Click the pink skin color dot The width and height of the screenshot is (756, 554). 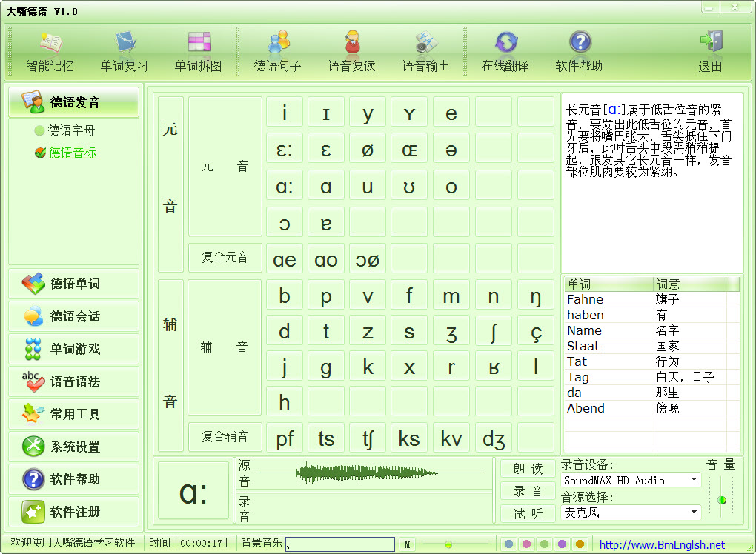pos(526,544)
